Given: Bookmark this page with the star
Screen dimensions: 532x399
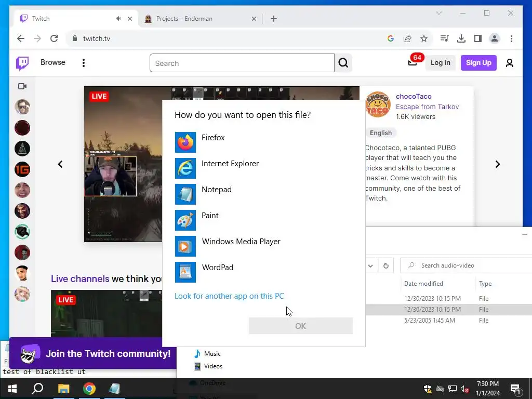Looking at the screenshot, I should 424,38.
